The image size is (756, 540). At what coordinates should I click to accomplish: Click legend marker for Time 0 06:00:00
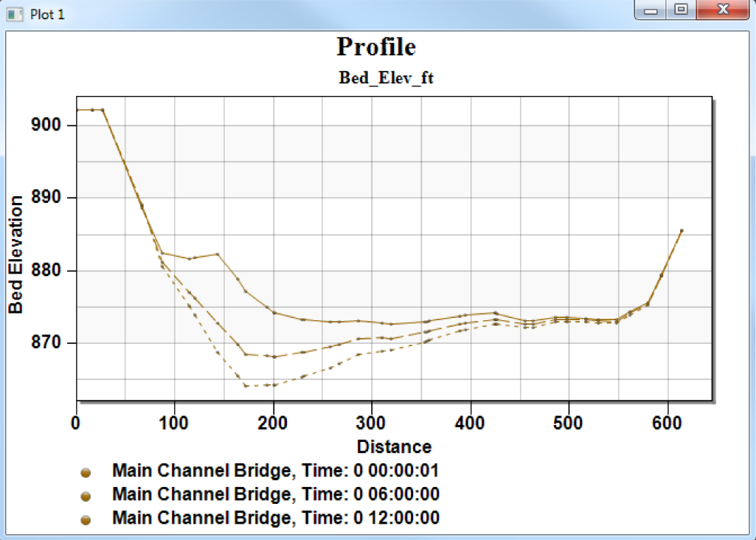click(x=86, y=496)
